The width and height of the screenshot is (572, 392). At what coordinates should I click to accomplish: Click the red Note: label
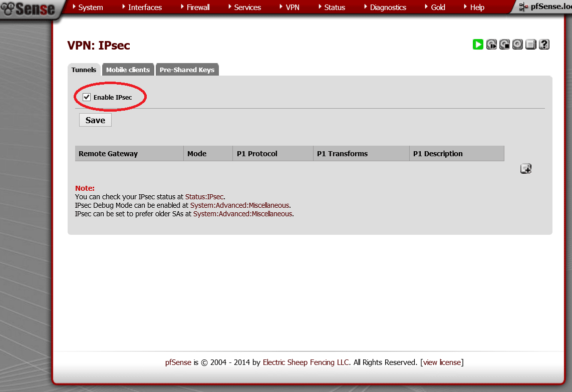(85, 188)
